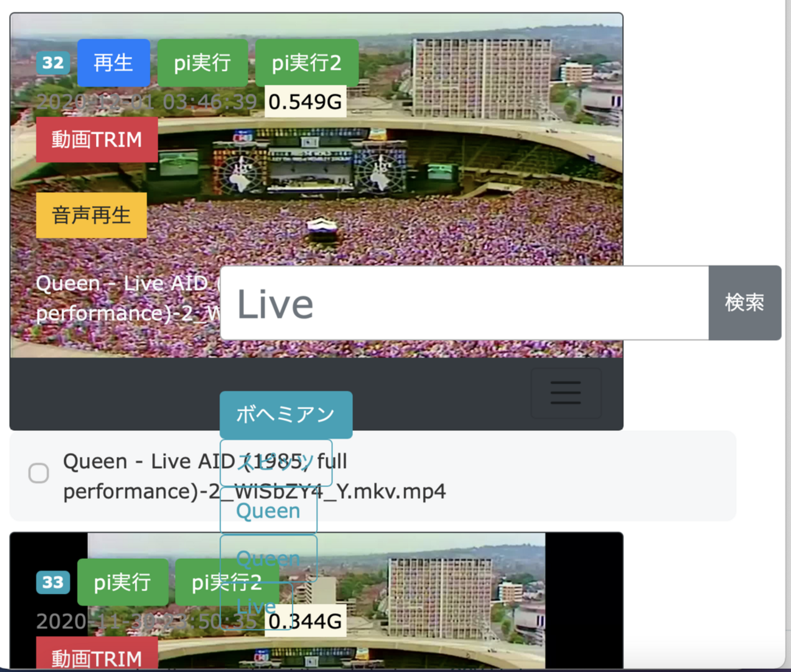Select the filled ボヘミアン tag

pos(286,415)
